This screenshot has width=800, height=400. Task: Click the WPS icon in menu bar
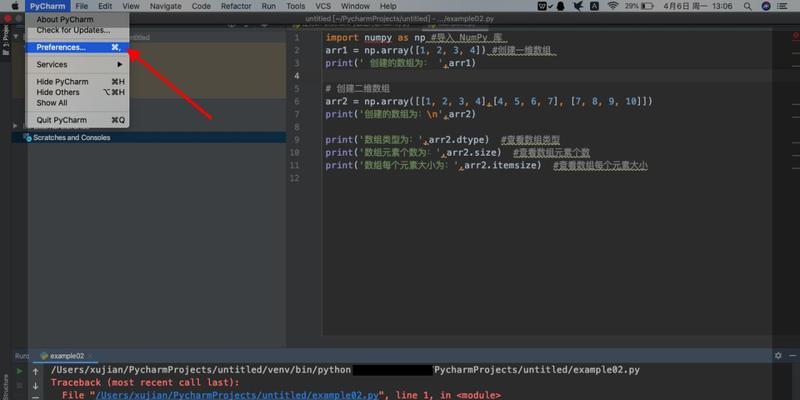tap(544, 6)
